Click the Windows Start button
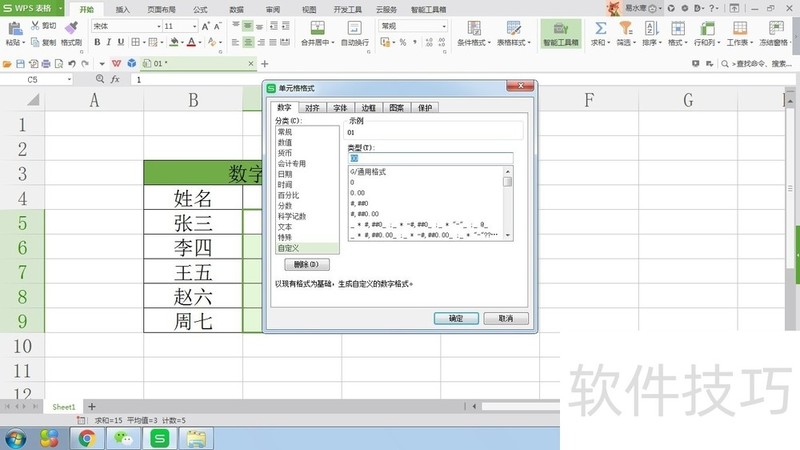800x450 pixels. (x=16, y=438)
